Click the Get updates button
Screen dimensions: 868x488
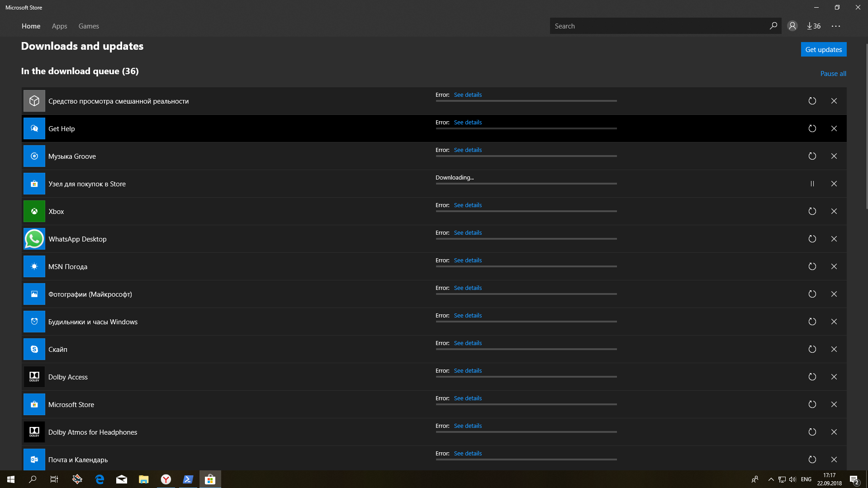point(823,49)
